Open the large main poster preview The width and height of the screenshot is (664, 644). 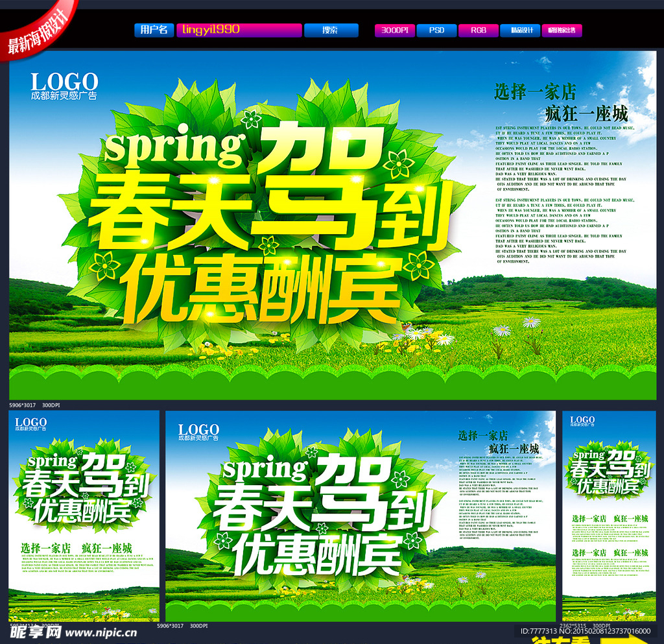(x=333, y=225)
